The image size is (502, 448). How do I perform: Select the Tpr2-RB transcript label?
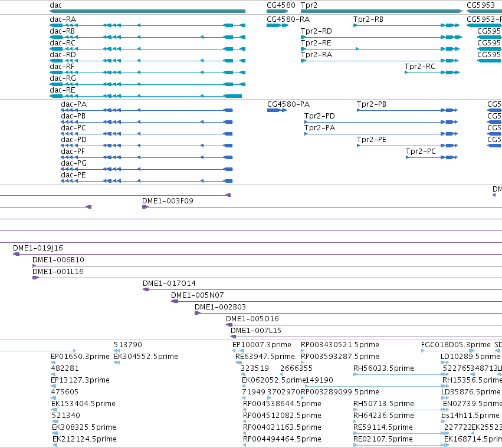(x=368, y=19)
